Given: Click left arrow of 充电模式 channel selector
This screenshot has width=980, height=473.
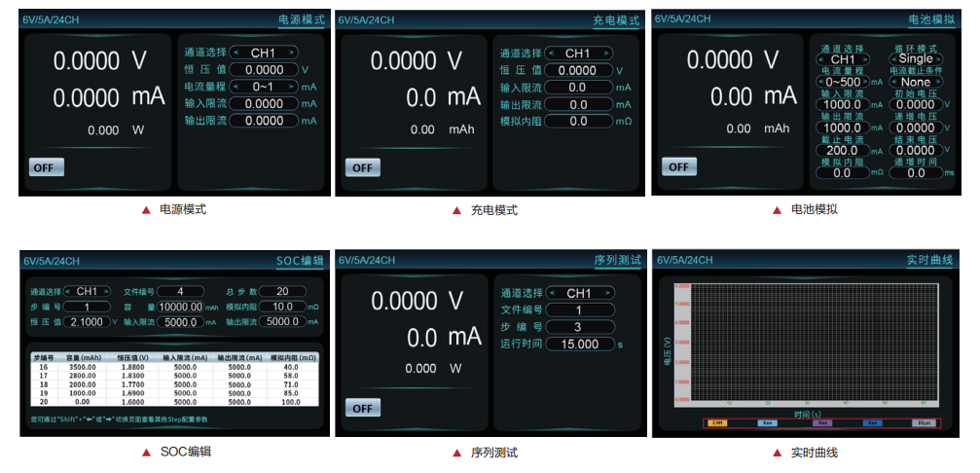Looking at the screenshot, I should (552, 54).
